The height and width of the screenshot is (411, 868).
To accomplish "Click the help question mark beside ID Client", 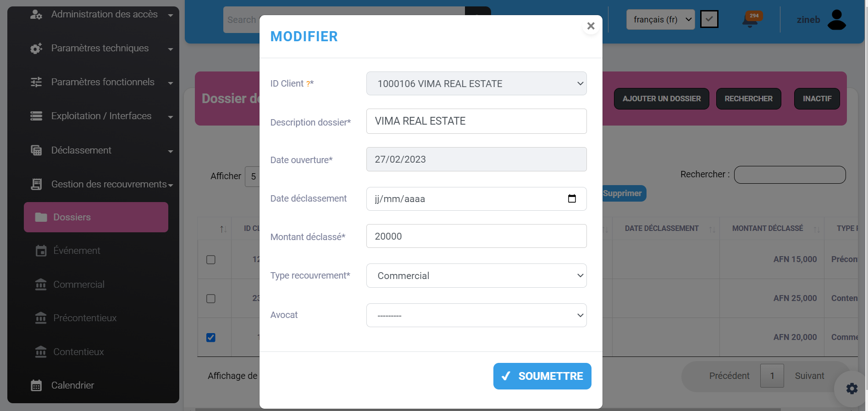I will click(x=308, y=84).
